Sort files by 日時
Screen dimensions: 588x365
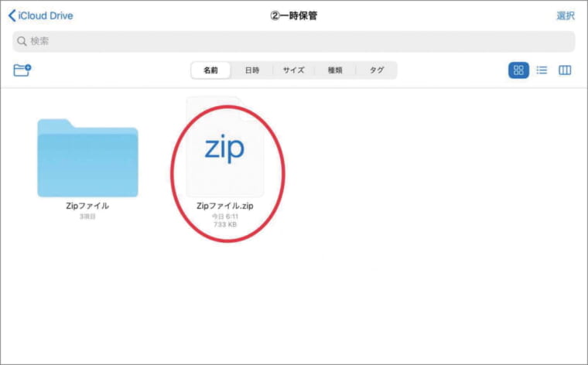click(252, 70)
